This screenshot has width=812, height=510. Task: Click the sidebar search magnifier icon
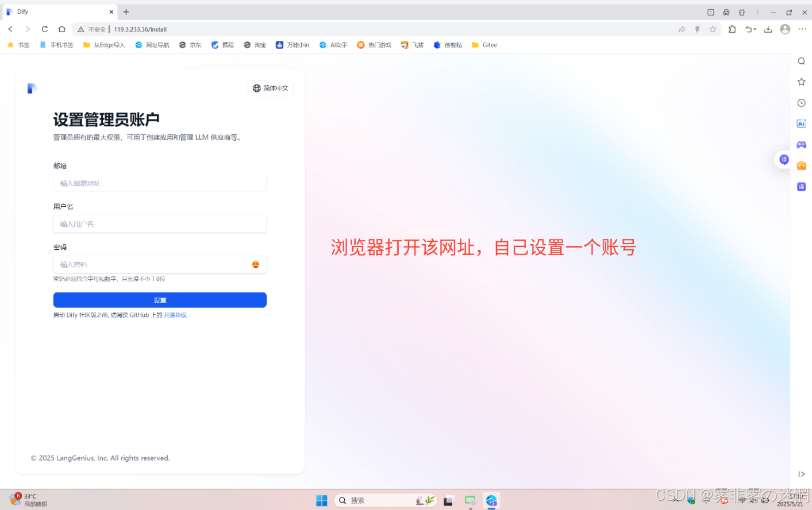tap(801, 61)
